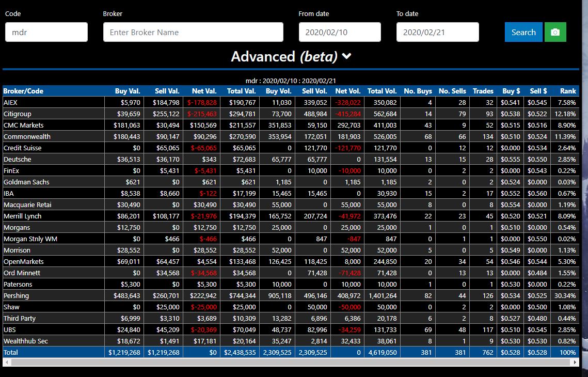Image resolution: width=588 pixels, height=377 pixels.
Task: Sort by Total Val. column header
Action: point(241,91)
